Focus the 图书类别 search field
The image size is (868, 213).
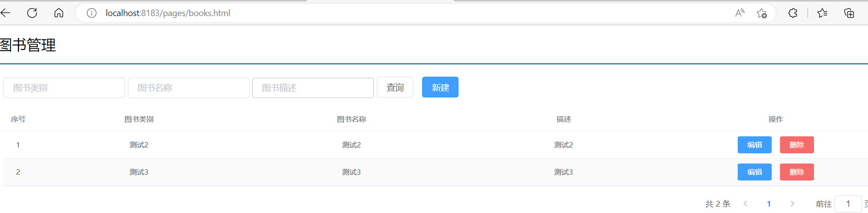(64, 88)
